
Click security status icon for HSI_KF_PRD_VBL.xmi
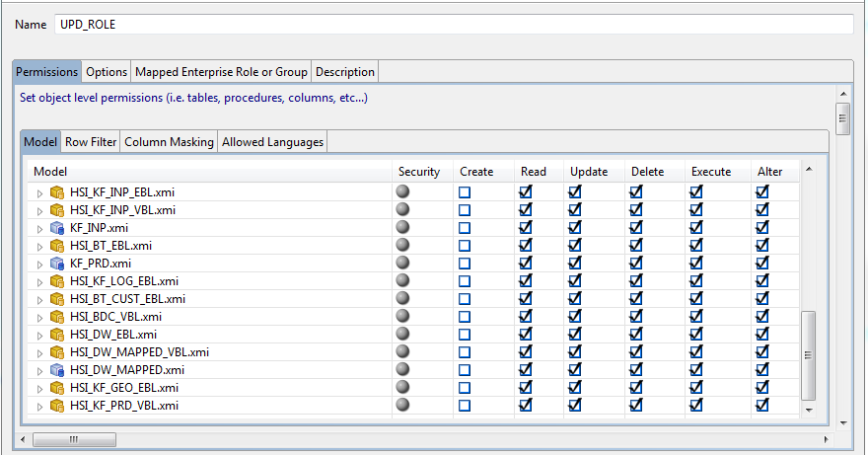402,406
